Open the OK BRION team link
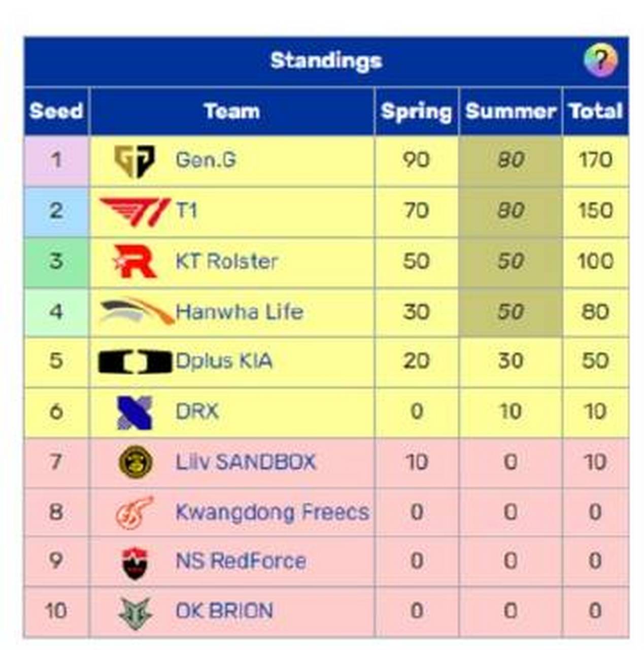 (x=224, y=611)
